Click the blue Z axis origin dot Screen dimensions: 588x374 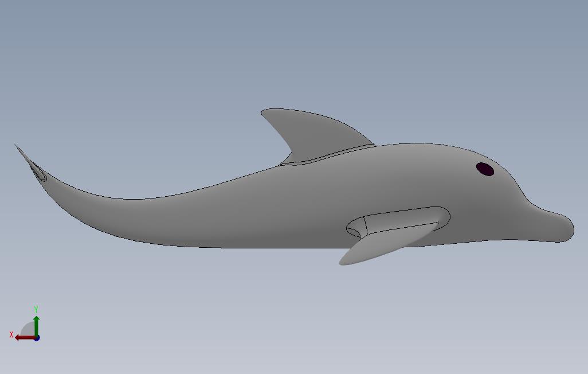tap(37, 338)
